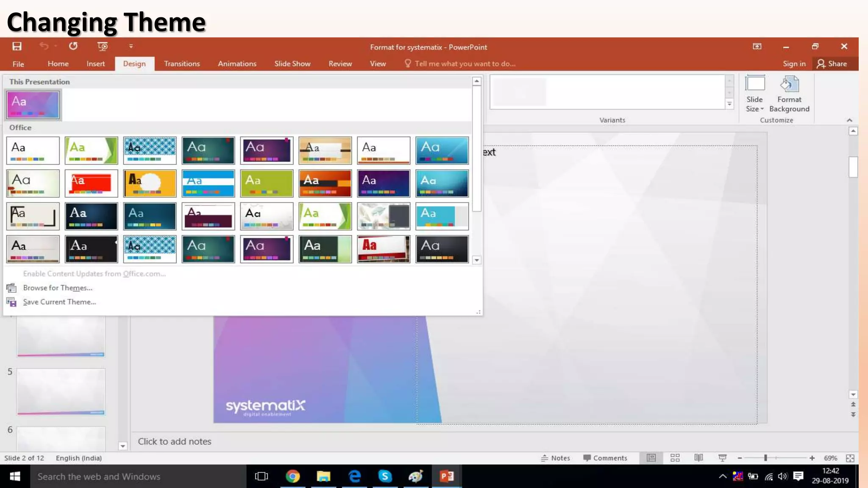Go to previous slide double-arrow
The width and height of the screenshot is (868, 488).
tap(853, 405)
